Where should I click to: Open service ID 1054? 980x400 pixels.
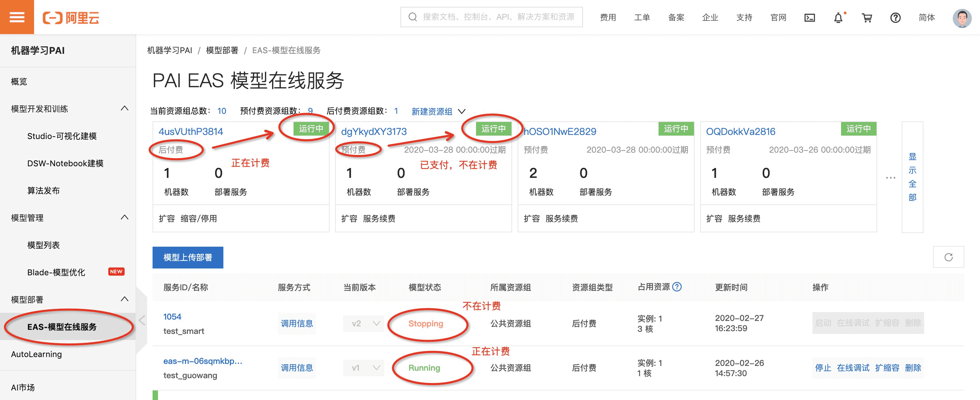point(172,316)
